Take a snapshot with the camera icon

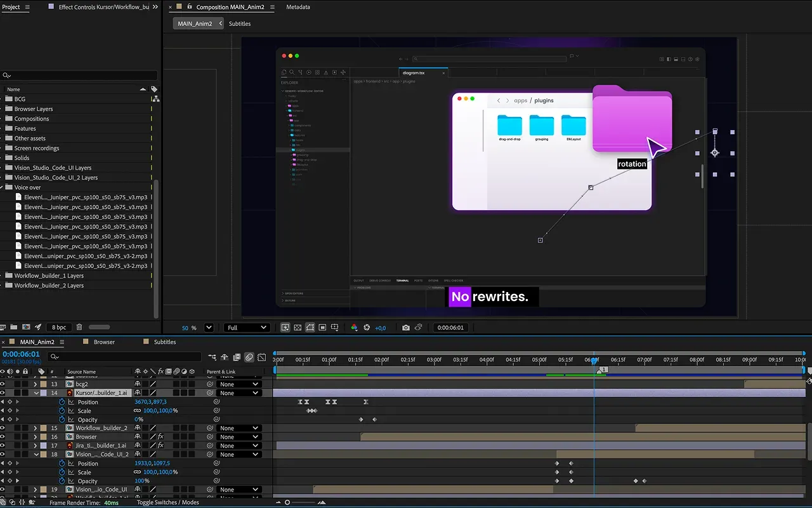(406, 328)
